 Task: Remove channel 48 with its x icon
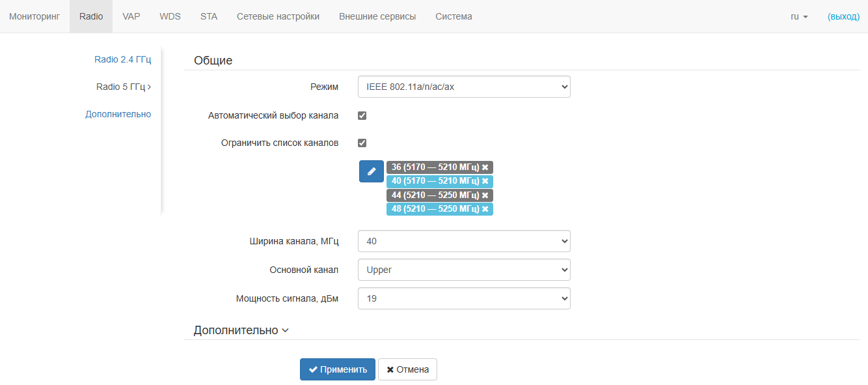(x=485, y=209)
